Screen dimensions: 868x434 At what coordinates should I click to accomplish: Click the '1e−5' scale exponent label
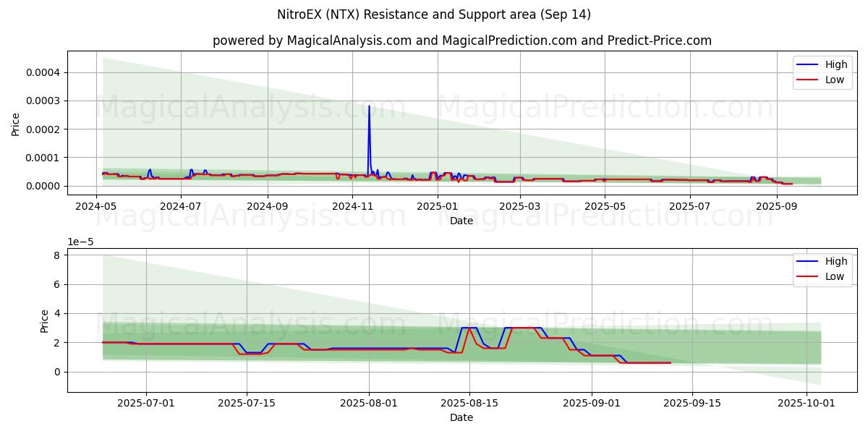click(x=81, y=241)
